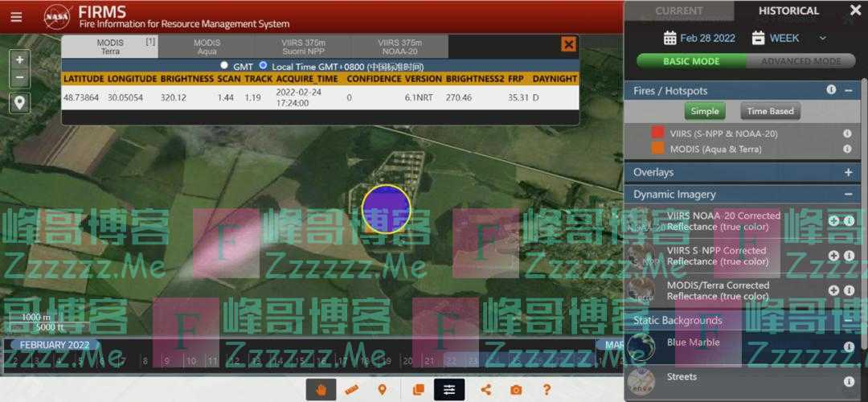Show info for Blue Marble background

pyautogui.click(x=850, y=347)
